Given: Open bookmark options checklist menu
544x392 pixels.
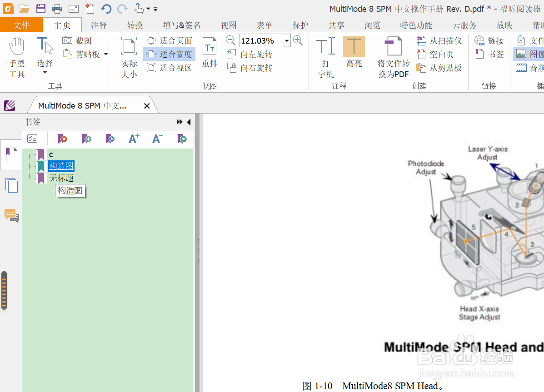Looking at the screenshot, I should point(32,139).
